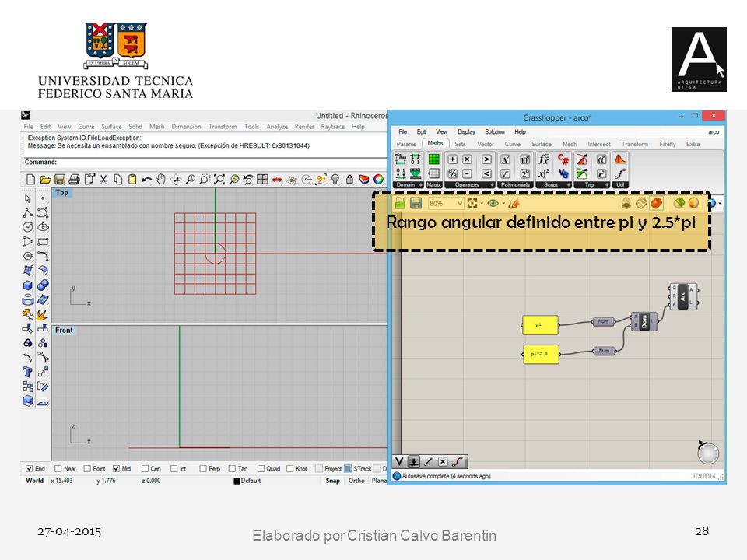The width and height of the screenshot is (747, 560).
Task: Print using the Rhino printer icon
Action: [x=75, y=180]
